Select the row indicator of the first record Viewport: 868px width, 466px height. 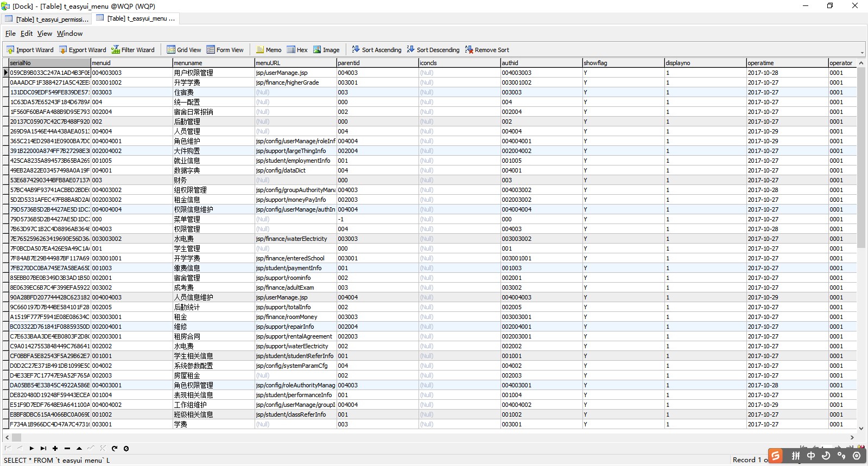point(6,73)
